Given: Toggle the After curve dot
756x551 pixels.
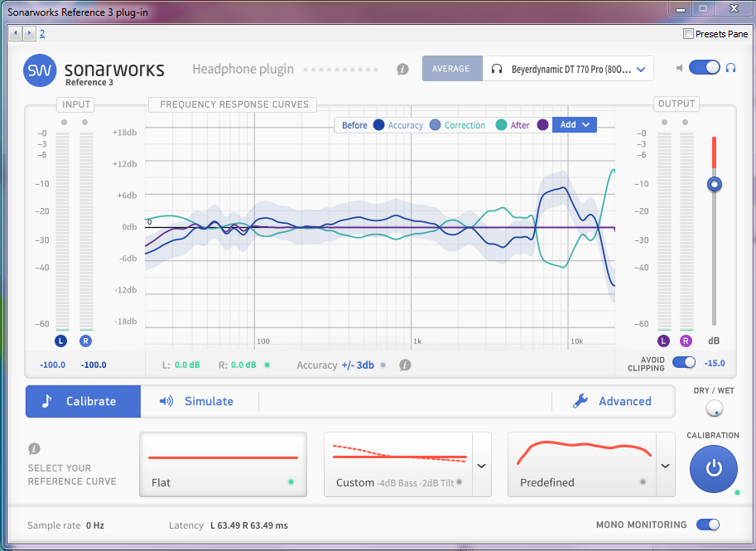Looking at the screenshot, I should 542,125.
